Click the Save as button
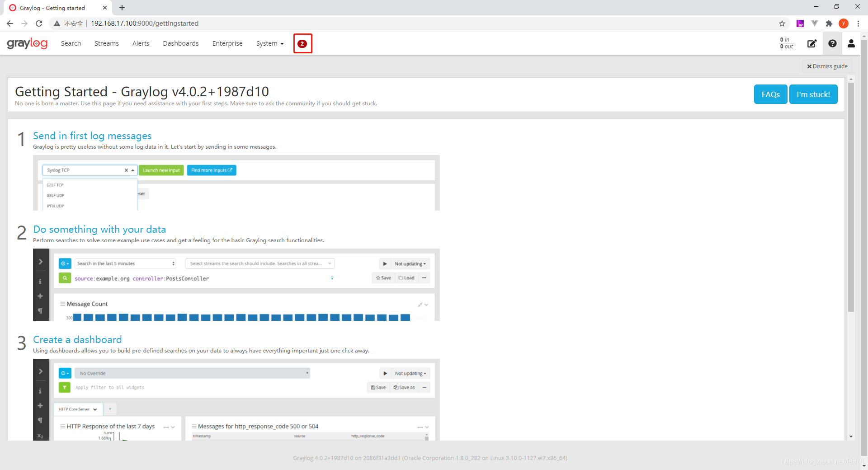868x470 pixels. [x=404, y=387]
